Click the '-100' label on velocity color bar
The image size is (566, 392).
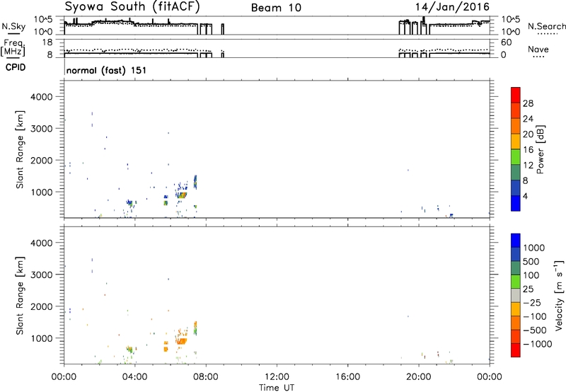(x=535, y=316)
